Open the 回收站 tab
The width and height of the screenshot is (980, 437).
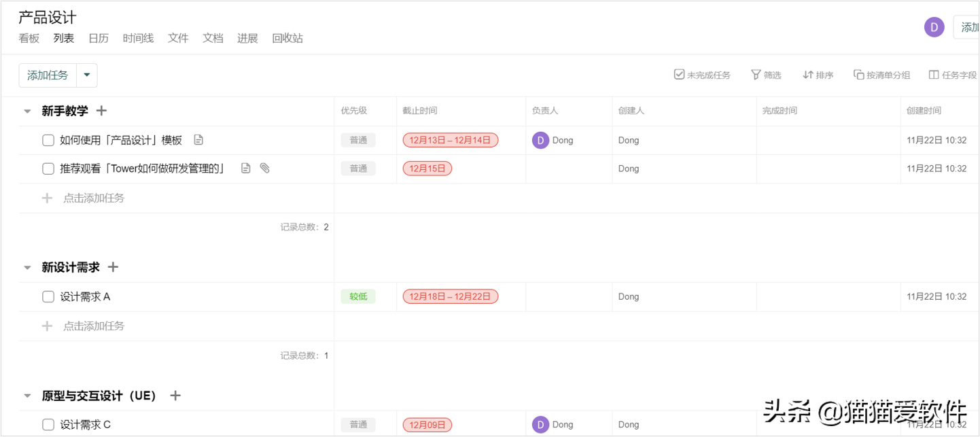tap(287, 38)
